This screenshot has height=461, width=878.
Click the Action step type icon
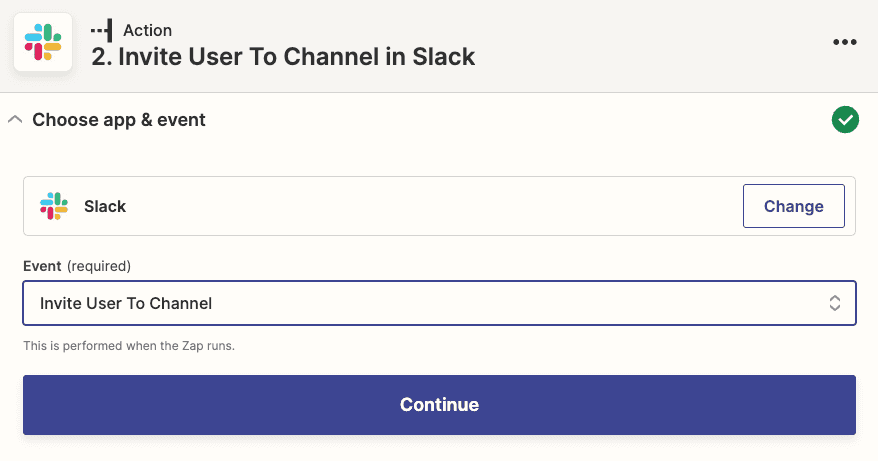(x=102, y=30)
